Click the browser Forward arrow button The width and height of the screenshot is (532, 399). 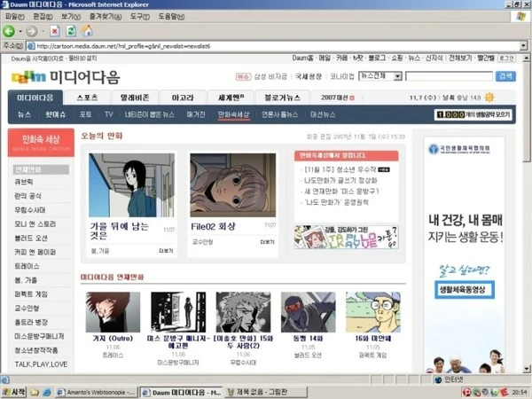click(32, 31)
